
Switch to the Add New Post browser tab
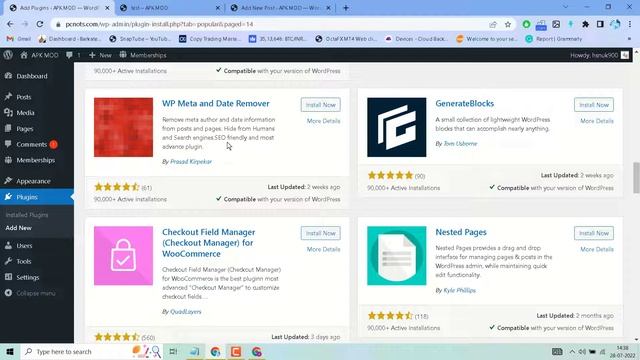point(280,8)
